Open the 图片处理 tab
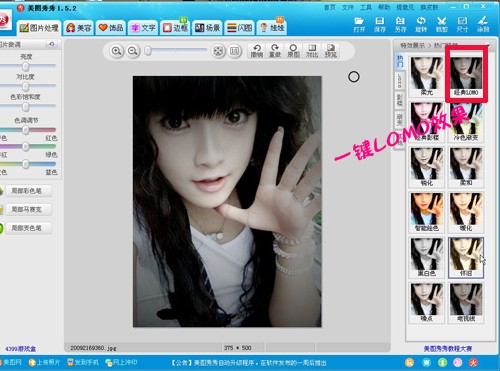The height and width of the screenshot is (371, 500). tap(39, 28)
